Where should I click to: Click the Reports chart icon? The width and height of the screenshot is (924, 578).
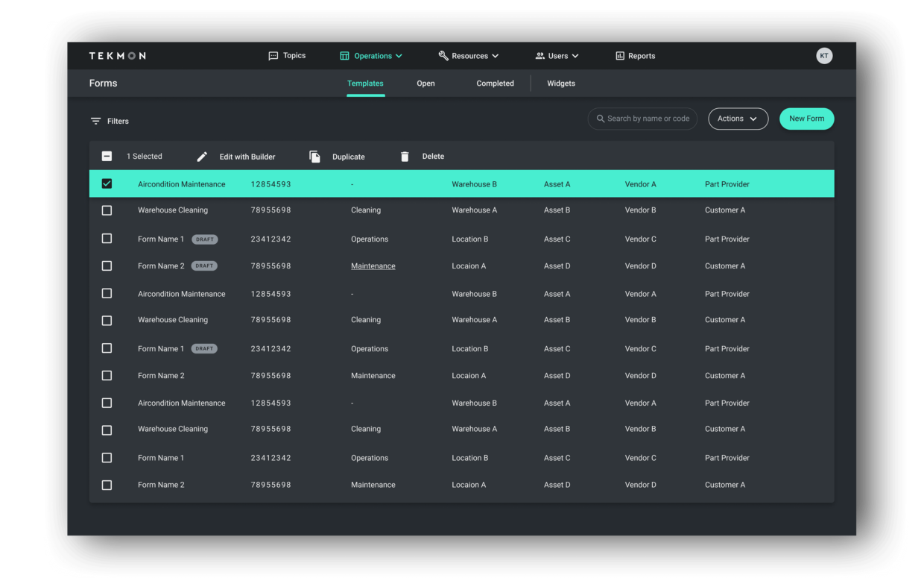pyautogui.click(x=619, y=55)
